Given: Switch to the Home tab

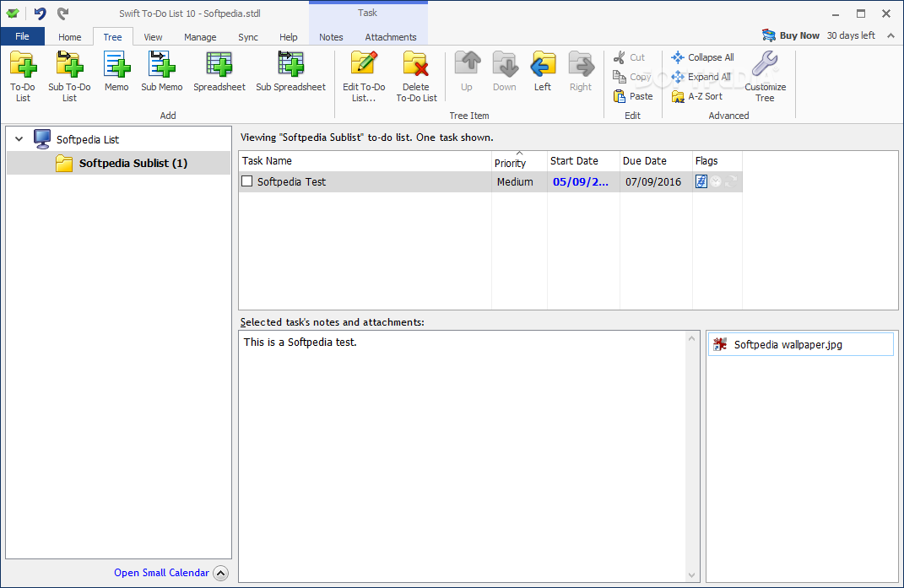Looking at the screenshot, I should [70, 37].
